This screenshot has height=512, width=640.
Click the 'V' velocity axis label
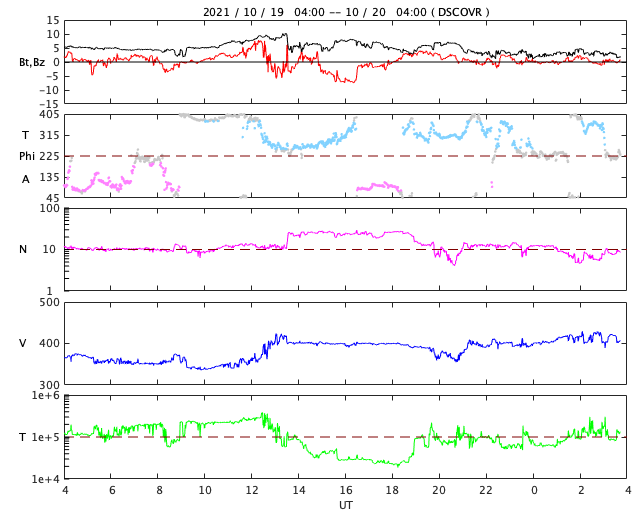click(x=23, y=343)
